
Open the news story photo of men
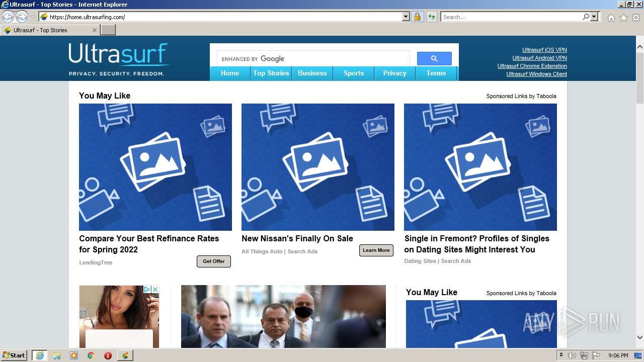pyautogui.click(x=283, y=317)
